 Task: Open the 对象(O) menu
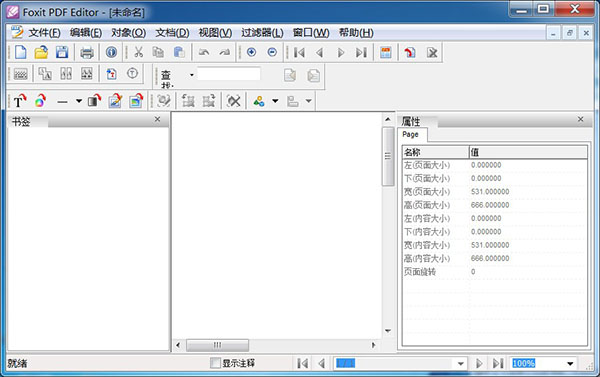(x=128, y=33)
